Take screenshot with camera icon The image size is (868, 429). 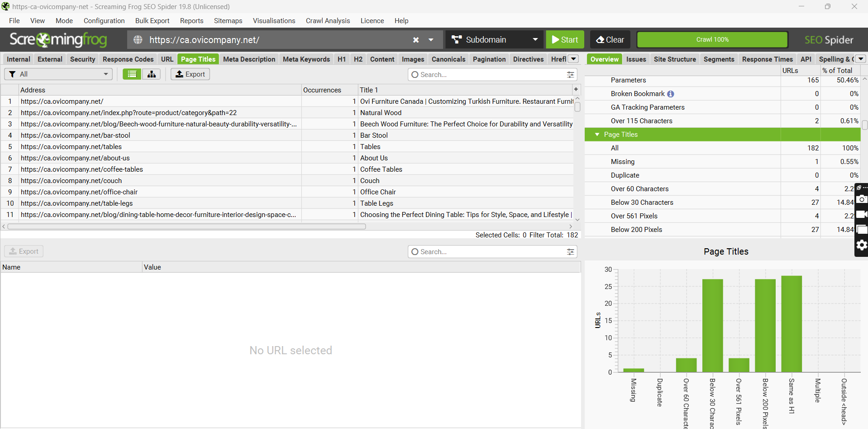862,199
